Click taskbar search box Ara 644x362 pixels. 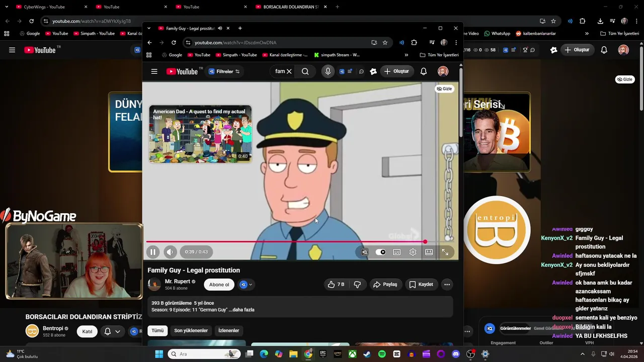pos(203,354)
